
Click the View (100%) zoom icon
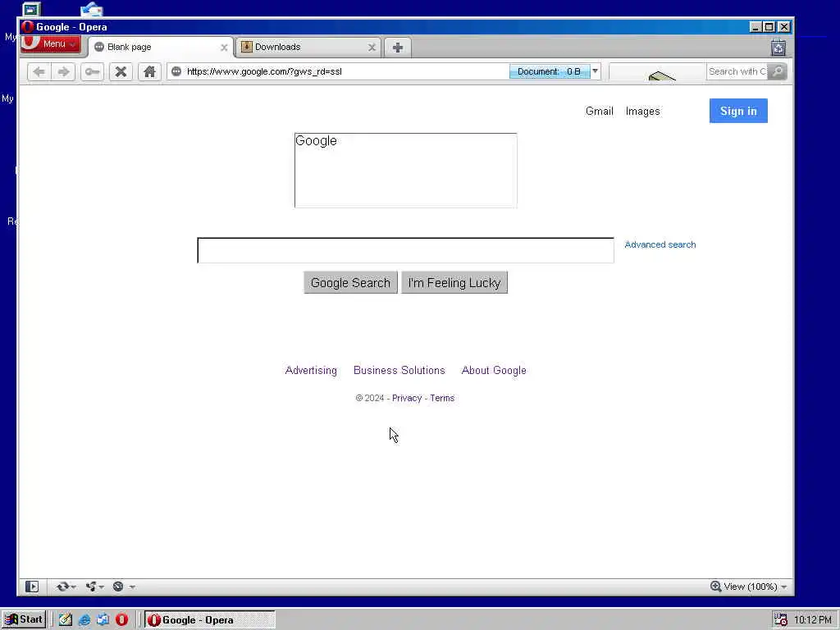click(x=715, y=587)
